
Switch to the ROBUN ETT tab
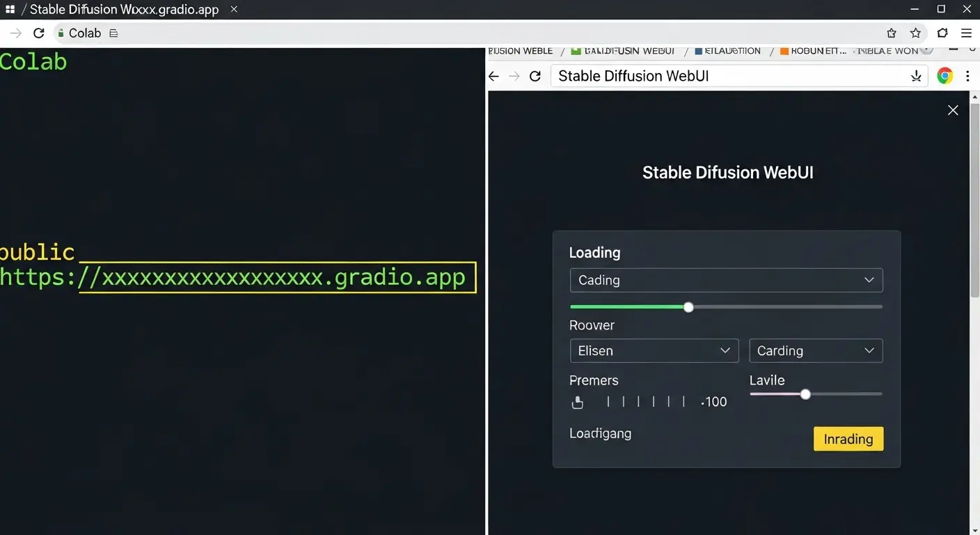click(813, 51)
